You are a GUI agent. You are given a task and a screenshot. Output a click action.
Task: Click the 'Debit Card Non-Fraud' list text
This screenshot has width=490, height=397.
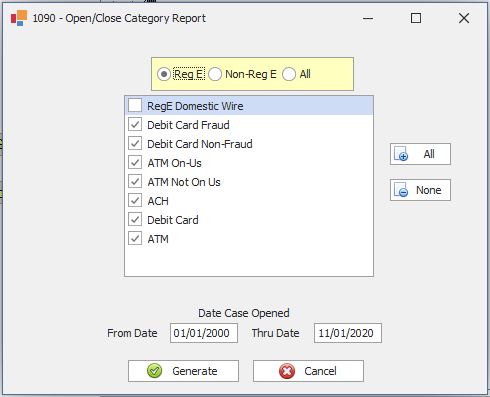pos(200,144)
